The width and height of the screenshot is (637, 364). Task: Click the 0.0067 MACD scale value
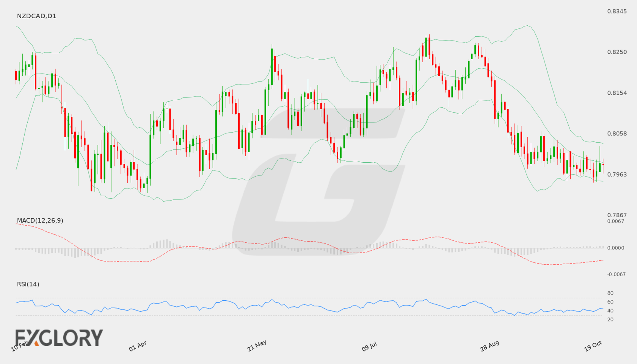(616, 221)
